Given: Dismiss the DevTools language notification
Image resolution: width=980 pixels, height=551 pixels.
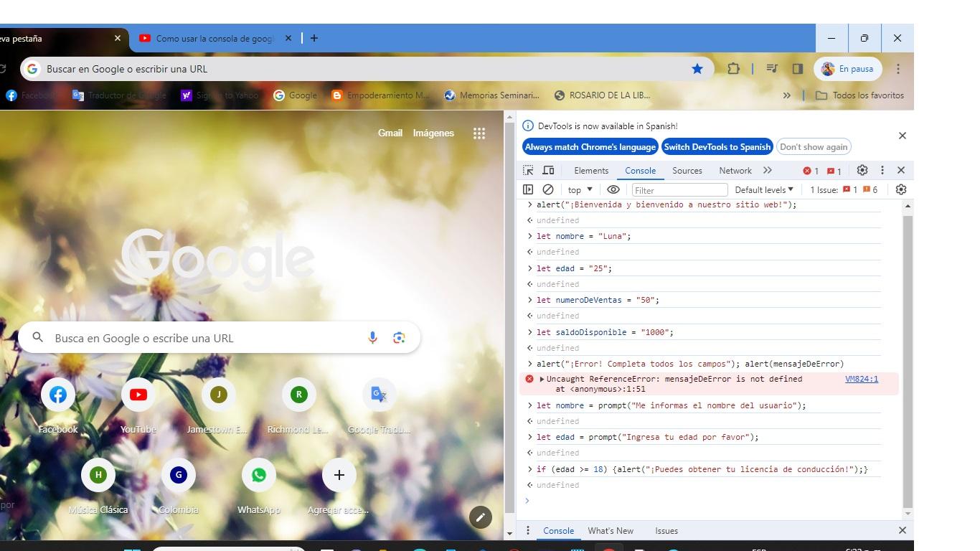Looking at the screenshot, I should tap(903, 135).
